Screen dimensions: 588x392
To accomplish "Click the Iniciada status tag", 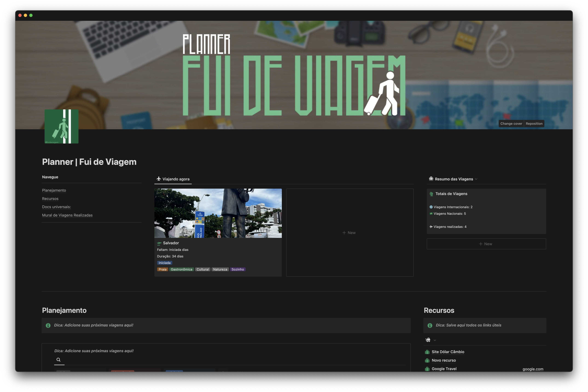I will coord(164,263).
